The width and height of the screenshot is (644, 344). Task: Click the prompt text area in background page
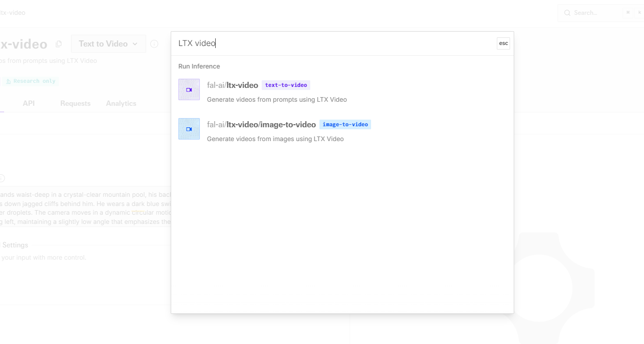point(86,209)
